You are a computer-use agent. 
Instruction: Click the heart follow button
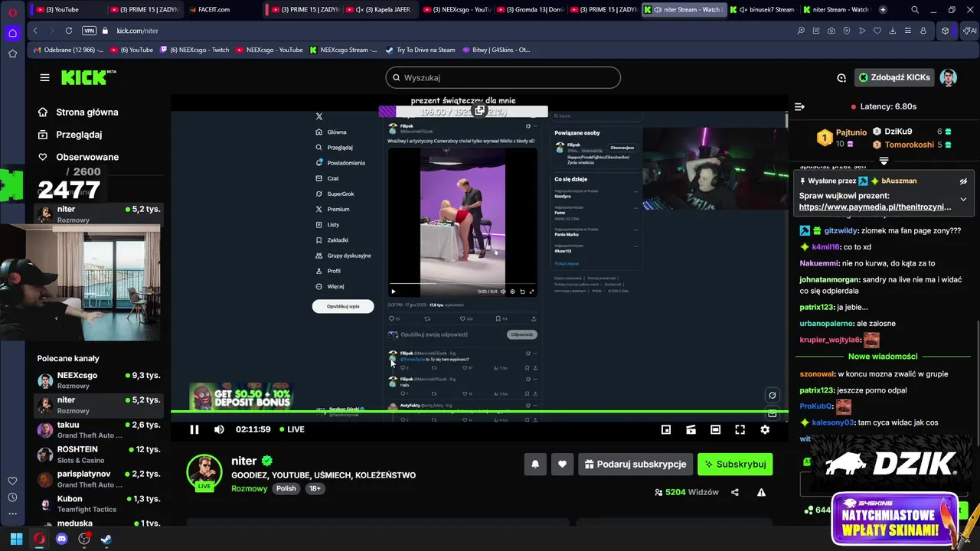[x=562, y=464]
